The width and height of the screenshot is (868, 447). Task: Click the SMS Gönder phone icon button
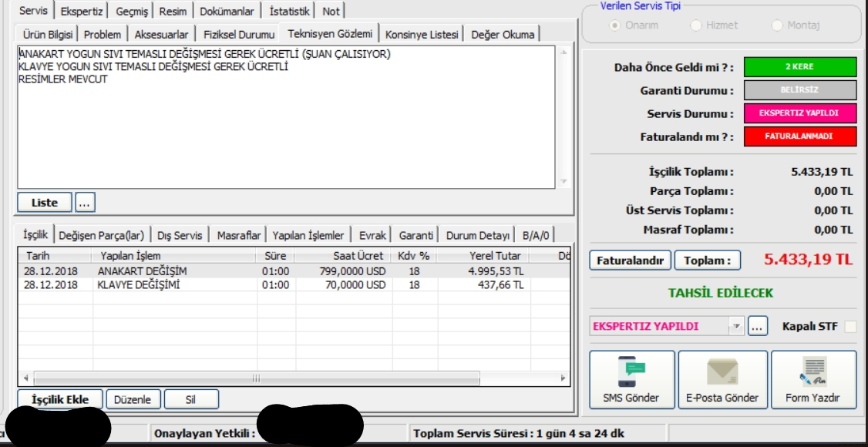(631, 379)
